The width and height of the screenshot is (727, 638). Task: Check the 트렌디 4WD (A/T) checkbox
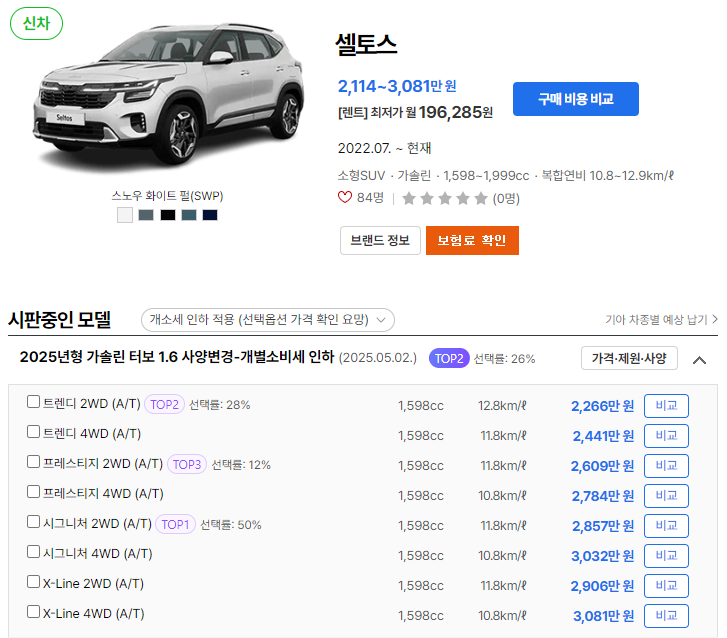(33, 432)
